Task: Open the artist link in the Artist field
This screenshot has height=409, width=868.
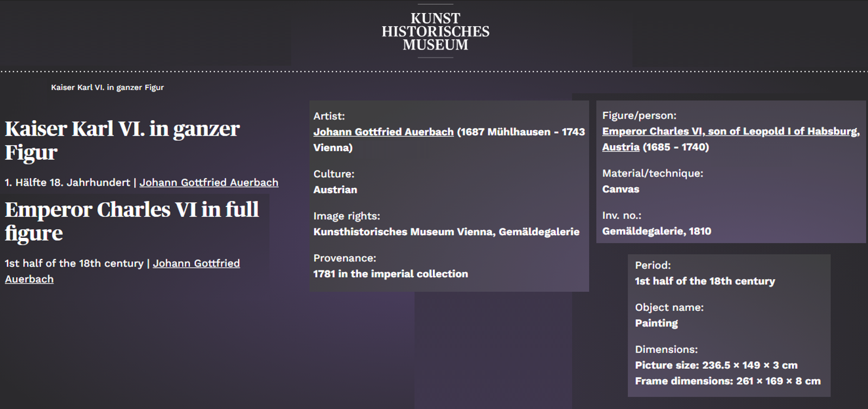Action: (x=383, y=132)
